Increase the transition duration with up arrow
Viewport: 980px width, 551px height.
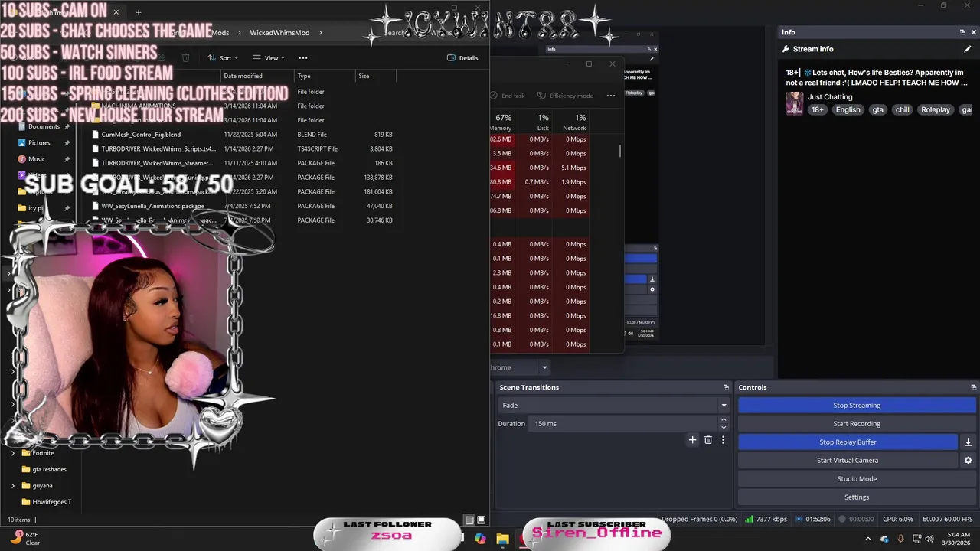724,419
